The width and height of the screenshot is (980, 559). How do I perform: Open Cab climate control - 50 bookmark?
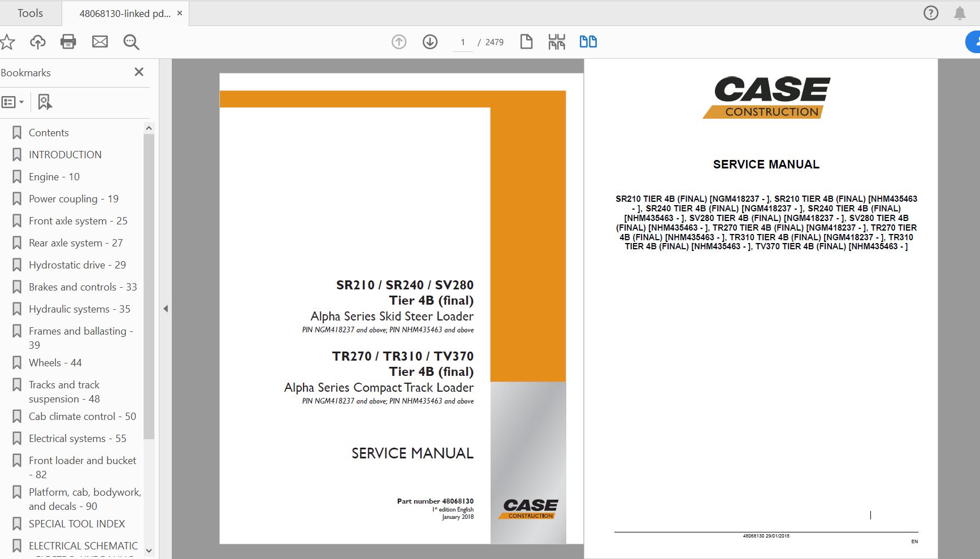coord(83,417)
